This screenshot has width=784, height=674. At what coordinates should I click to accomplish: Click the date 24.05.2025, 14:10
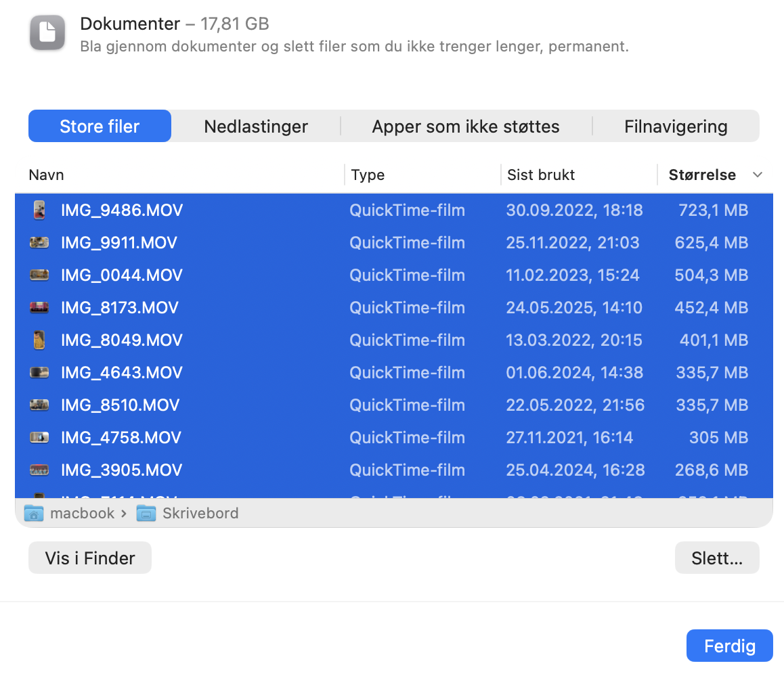tap(574, 308)
